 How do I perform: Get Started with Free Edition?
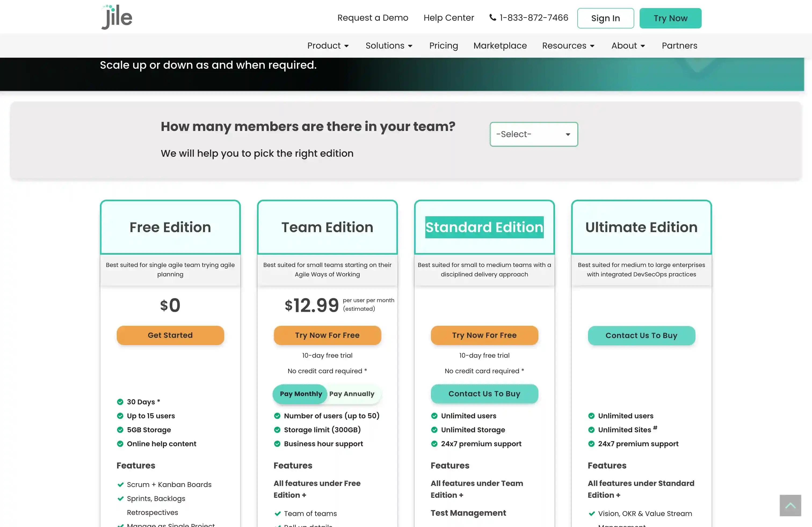pyautogui.click(x=170, y=335)
